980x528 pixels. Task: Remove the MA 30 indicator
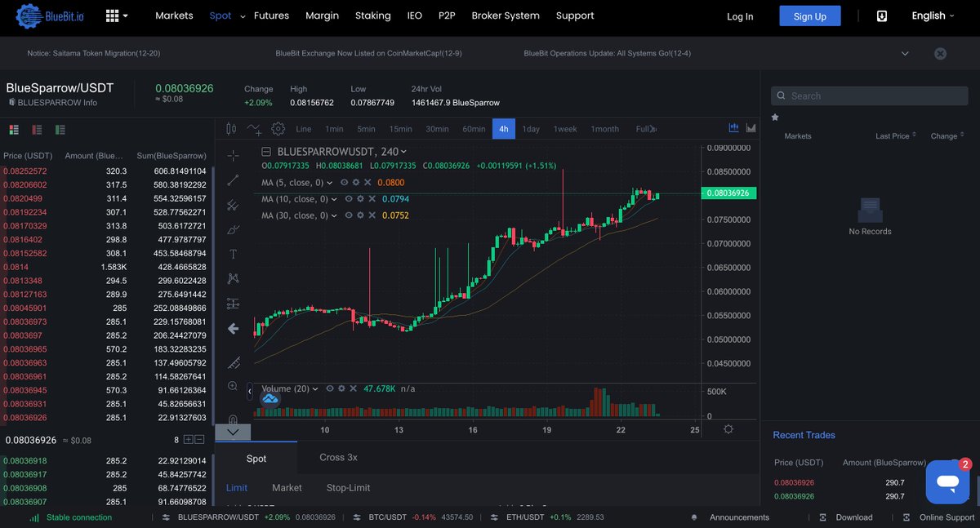tap(373, 215)
